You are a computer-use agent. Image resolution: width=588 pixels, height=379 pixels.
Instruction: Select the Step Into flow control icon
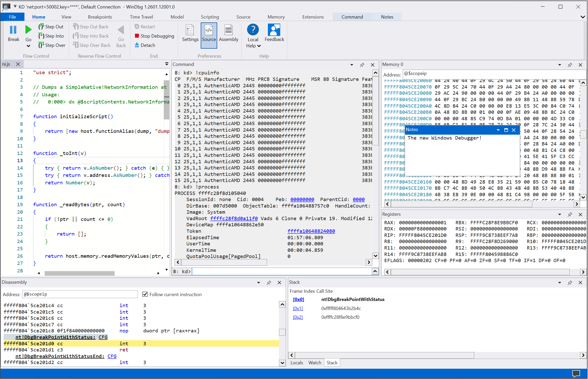(41, 36)
